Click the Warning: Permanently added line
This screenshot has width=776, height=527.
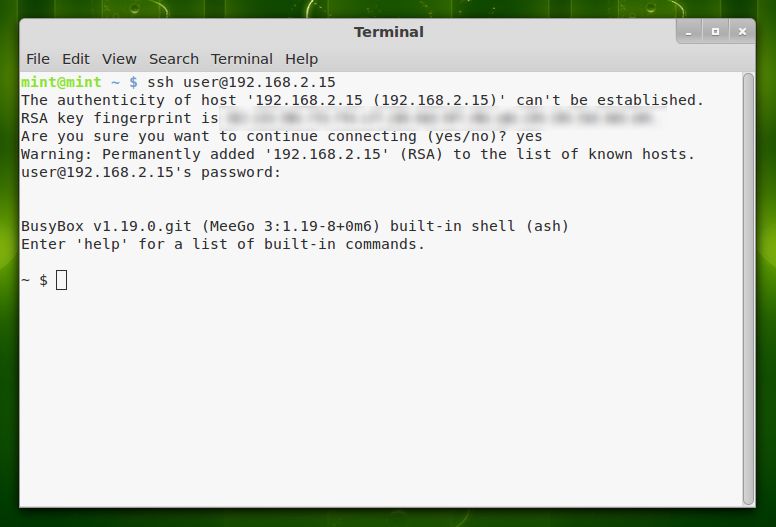pos(358,154)
